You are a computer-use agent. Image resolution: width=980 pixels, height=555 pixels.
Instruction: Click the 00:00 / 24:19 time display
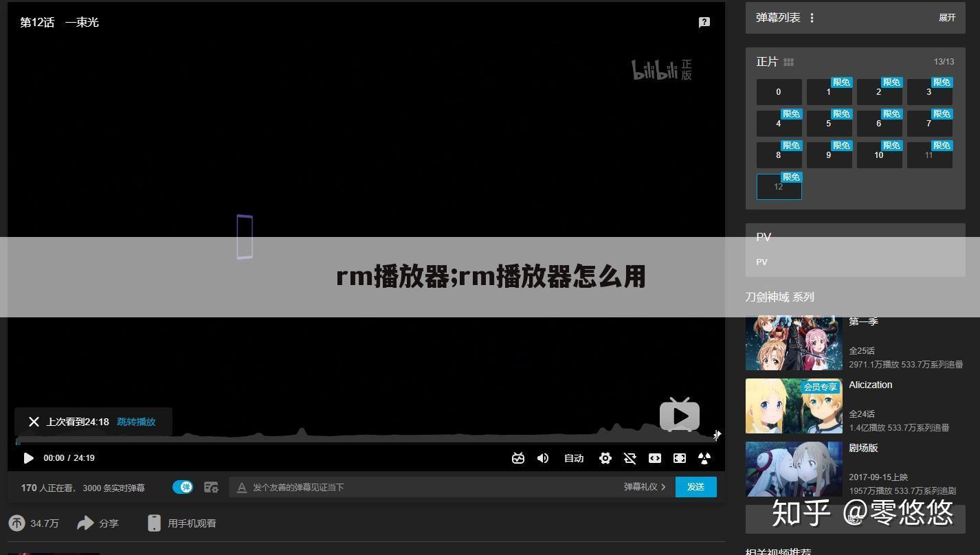coord(69,458)
